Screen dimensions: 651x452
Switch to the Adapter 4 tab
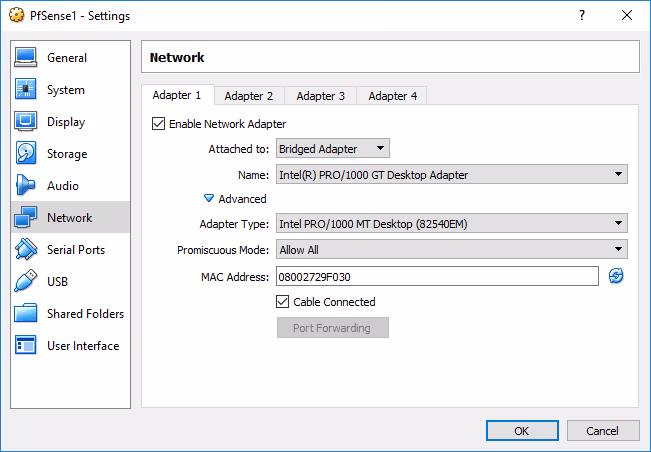(x=392, y=96)
